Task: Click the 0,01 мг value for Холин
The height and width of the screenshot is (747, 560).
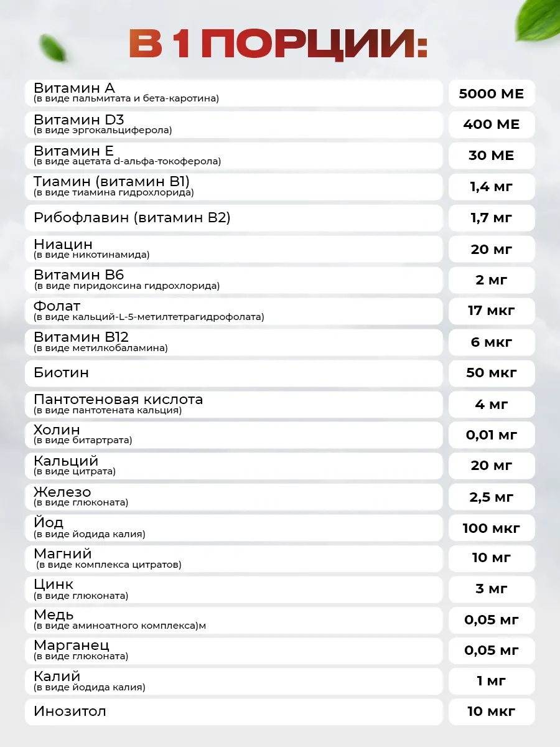Action: [x=492, y=435]
